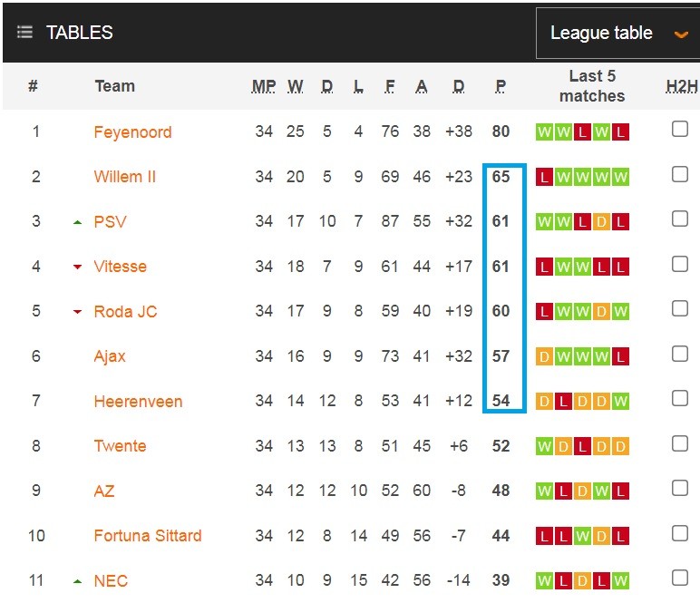Click NEC's green up-arrow position indicator

77,581
